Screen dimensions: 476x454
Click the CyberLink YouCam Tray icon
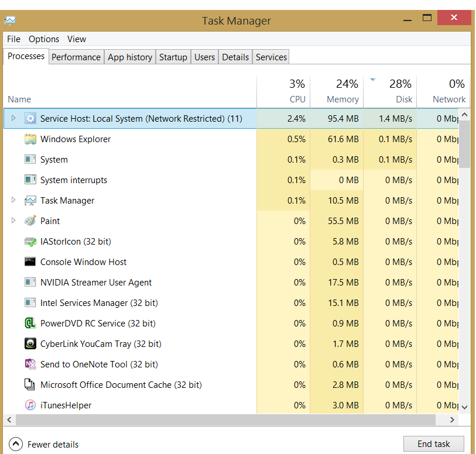click(x=30, y=343)
